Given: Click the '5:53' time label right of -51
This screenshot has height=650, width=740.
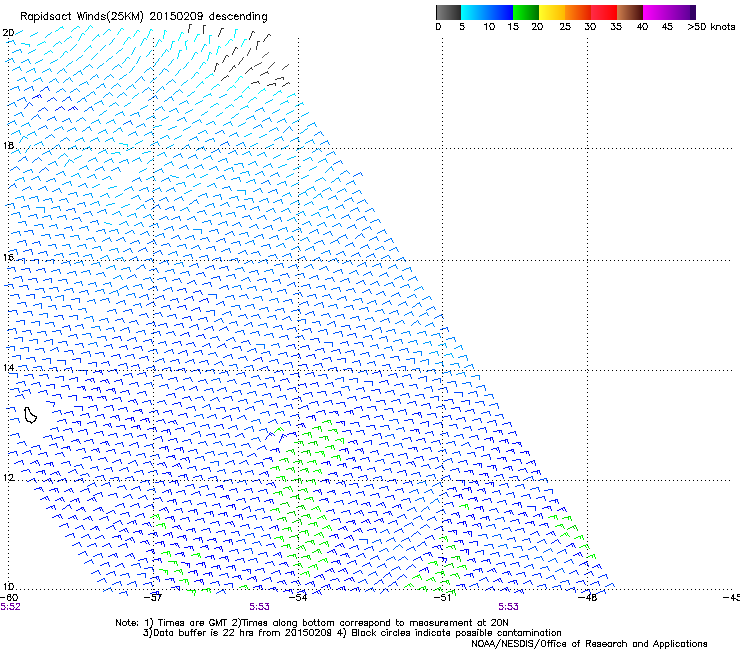Looking at the screenshot, I should click(x=508, y=607).
